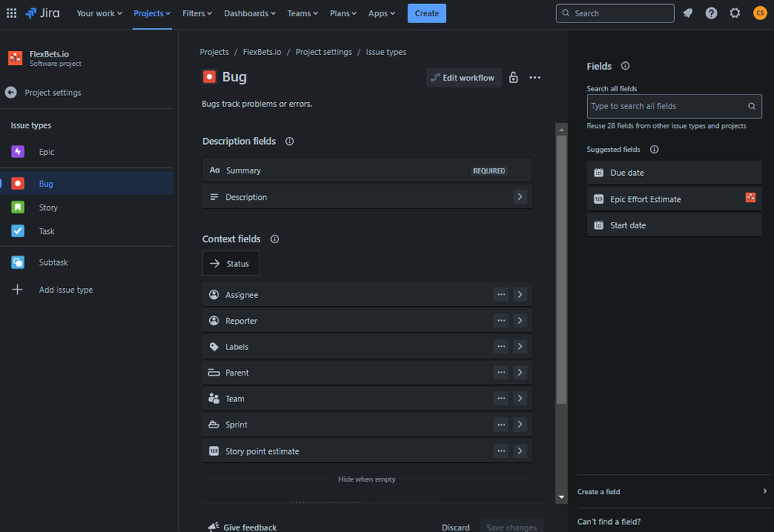Image resolution: width=774 pixels, height=532 pixels.
Task: Open the help question mark icon
Action: click(711, 13)
